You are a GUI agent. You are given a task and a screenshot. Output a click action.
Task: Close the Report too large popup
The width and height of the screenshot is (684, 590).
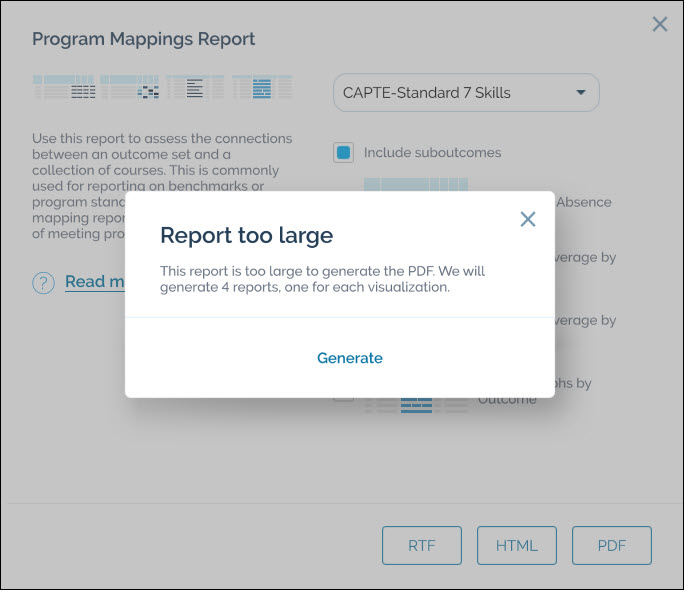pyautogui.click(x=528, y=219)
